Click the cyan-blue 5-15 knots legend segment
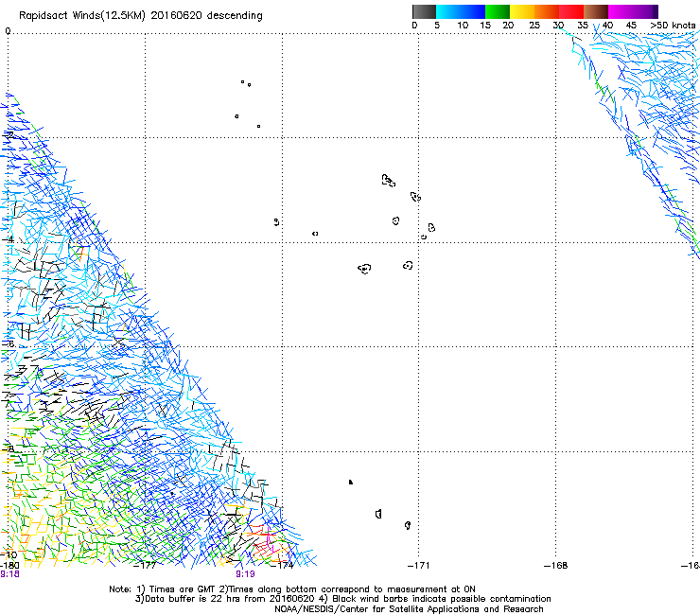The height and width of the screenshot is (615, 700). [x=461, y=11]
